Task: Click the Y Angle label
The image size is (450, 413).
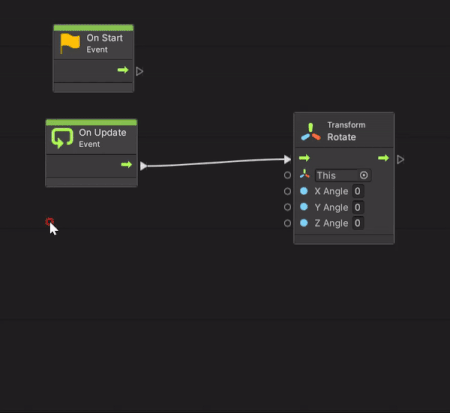Action: click(x=331, y=207)
